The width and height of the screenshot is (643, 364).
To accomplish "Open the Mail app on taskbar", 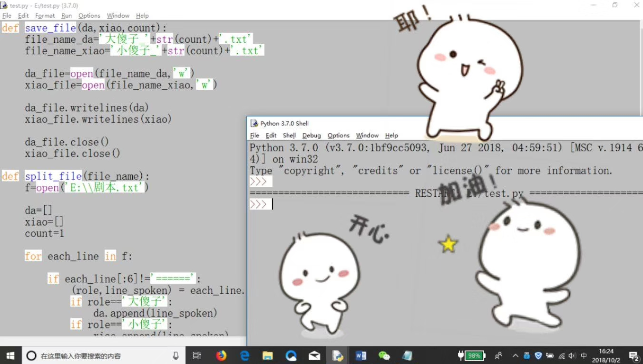I will pyautogui.click(x=314, y=355).
